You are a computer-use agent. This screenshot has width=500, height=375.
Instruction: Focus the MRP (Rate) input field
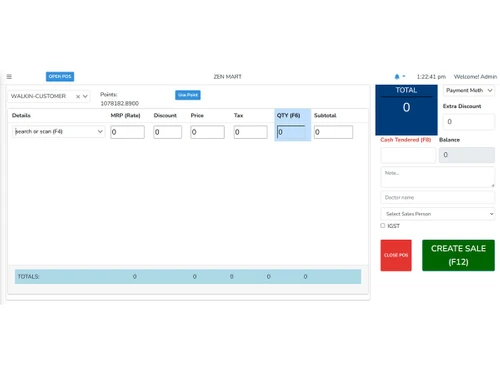(127, 132)
